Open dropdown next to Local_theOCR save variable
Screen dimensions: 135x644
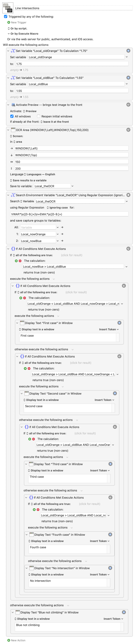tap(72, 186)
